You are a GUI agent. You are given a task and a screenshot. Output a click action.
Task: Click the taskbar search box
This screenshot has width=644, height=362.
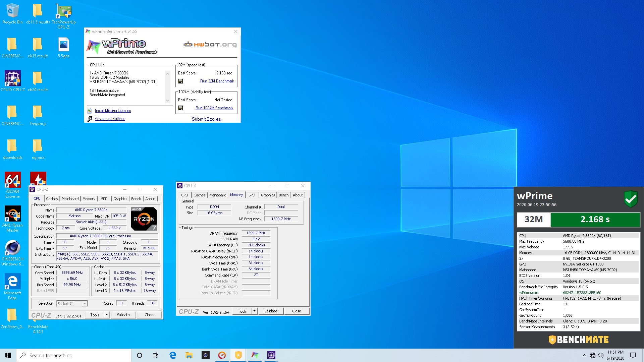click(x=74, y=355)
